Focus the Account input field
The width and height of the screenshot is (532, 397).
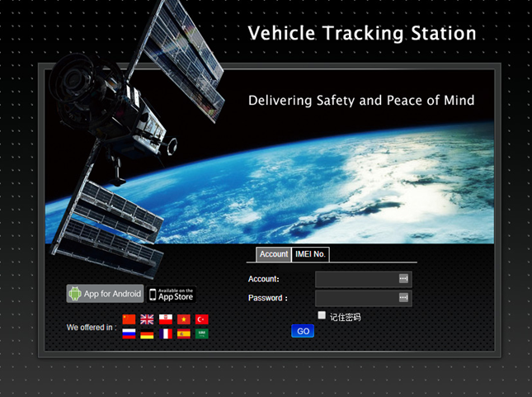(x=364, y=279)
